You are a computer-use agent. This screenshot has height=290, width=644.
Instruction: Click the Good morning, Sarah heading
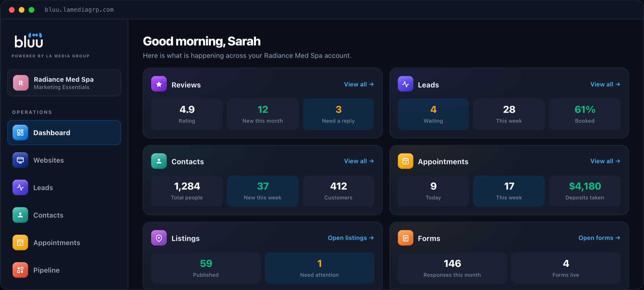pos(202,41)
